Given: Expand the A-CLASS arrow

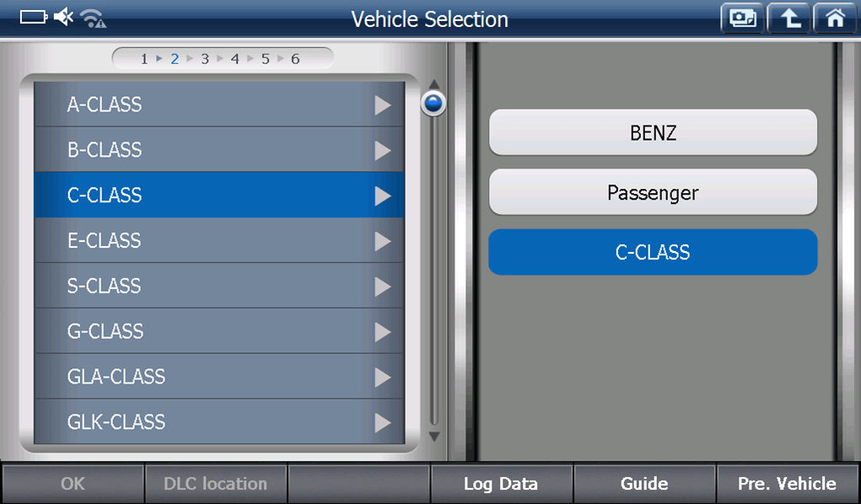Looking at the screenshot, I should pyautogui.click(x=383, y=105).
